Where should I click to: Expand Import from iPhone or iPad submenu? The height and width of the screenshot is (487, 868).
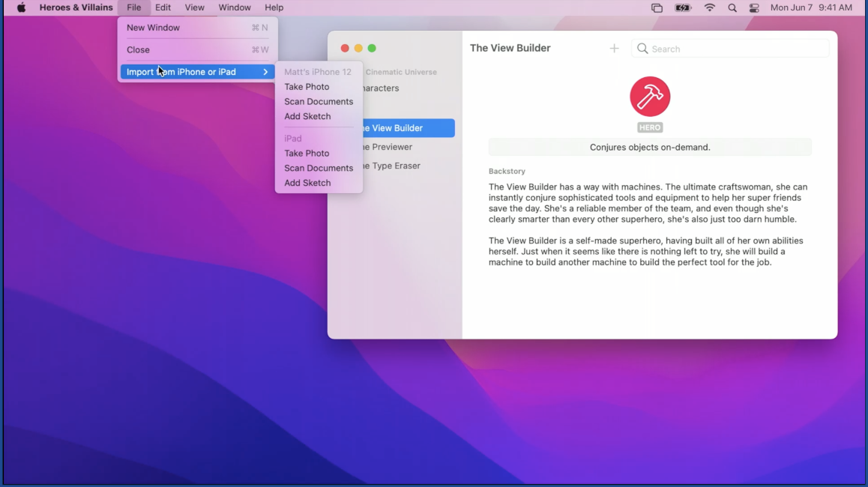pos(198,72)
